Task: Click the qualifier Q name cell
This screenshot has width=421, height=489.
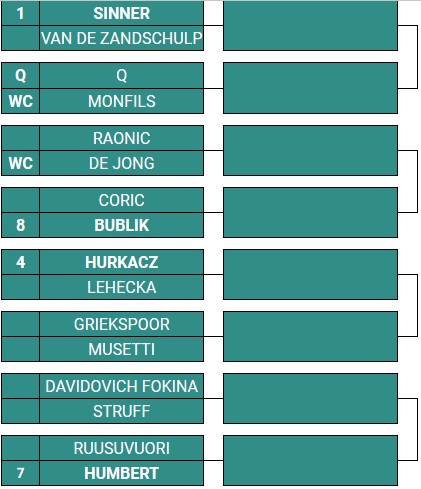Action: 121,75
